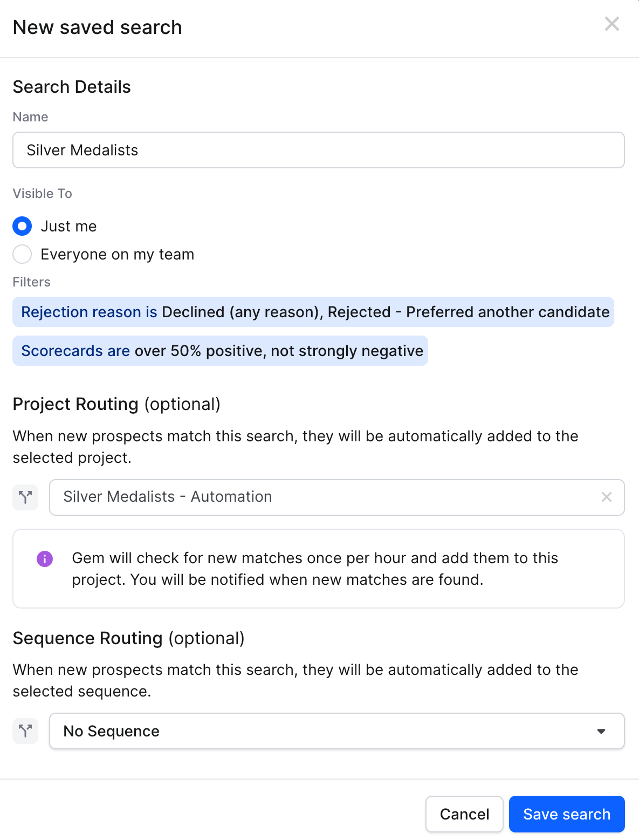Viewport: 639px width, 840px height.
Task: Click the Save search button
Action: 567,814
